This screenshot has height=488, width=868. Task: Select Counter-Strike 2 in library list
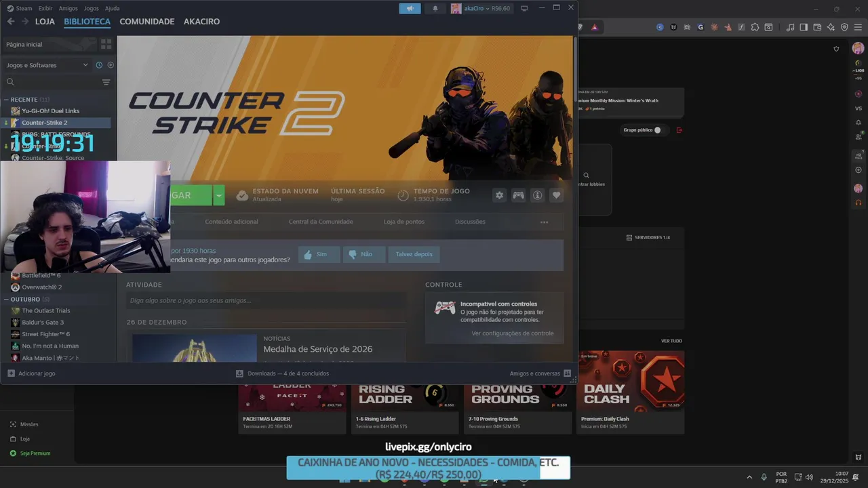pos(57,123)
